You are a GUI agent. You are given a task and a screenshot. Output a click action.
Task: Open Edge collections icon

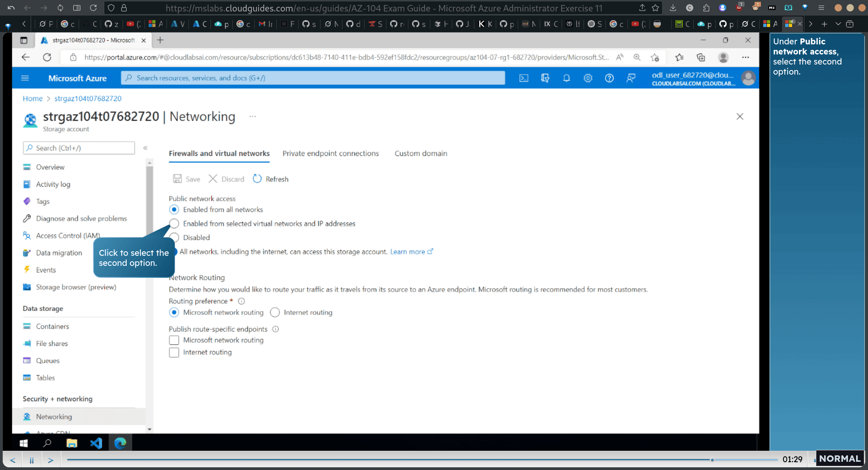(x=701, y=57)
